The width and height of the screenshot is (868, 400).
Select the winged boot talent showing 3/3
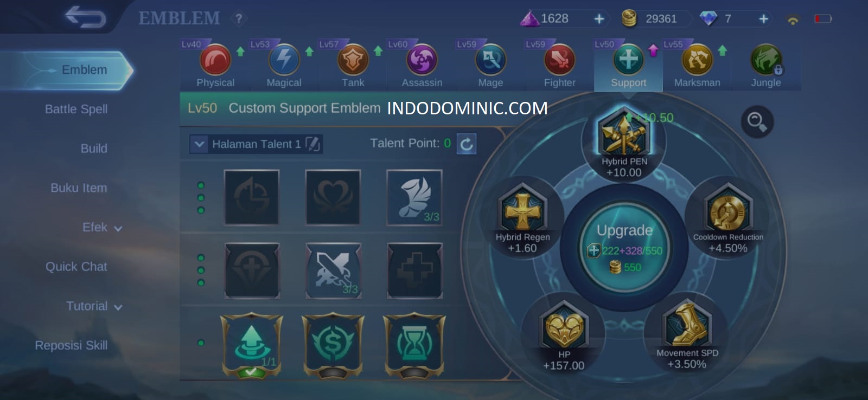[414, 197]
